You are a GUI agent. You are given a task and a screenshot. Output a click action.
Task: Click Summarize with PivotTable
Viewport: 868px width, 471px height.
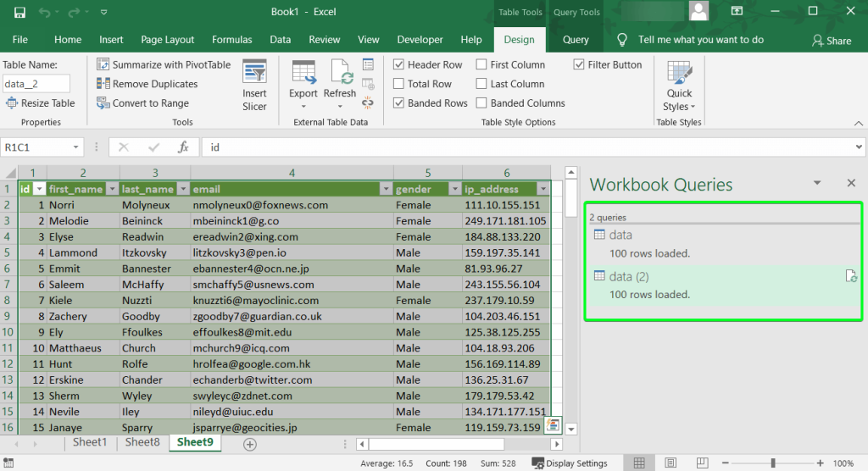tap(164, 64)
